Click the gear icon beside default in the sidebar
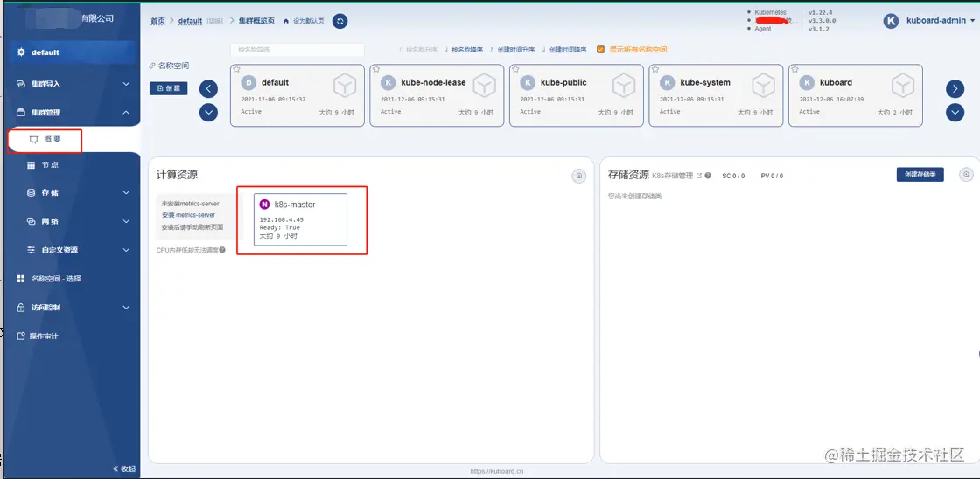The width and height of the screenshot is (980, 479). pyautogui.click(x=21, y=52)
